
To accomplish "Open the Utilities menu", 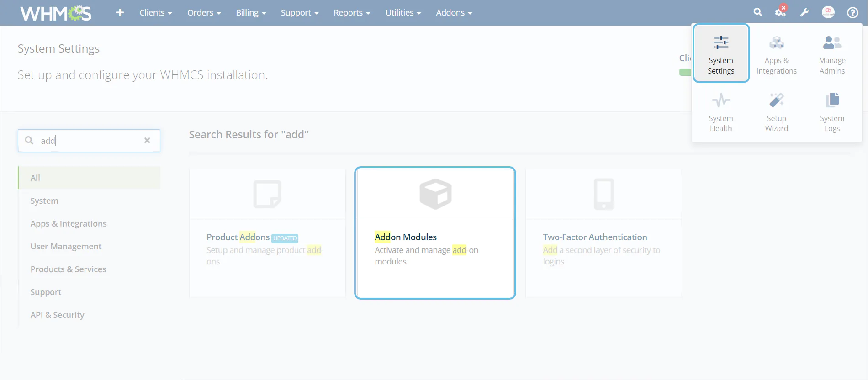I will 402,12.
